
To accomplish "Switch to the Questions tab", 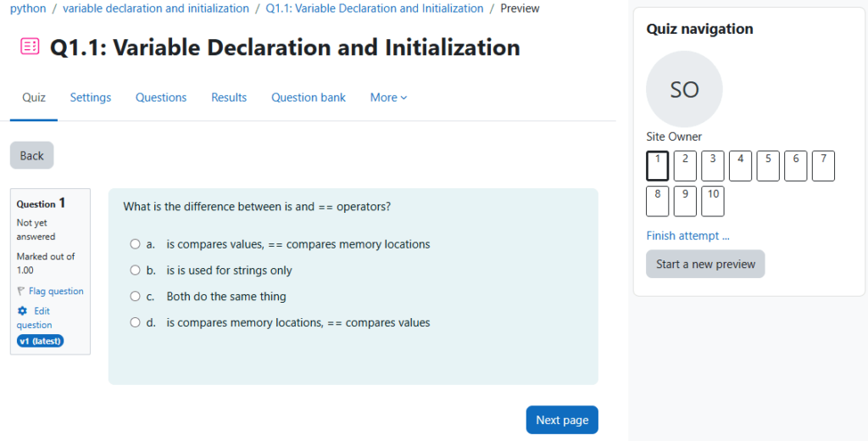I will (x=161, y=98).
